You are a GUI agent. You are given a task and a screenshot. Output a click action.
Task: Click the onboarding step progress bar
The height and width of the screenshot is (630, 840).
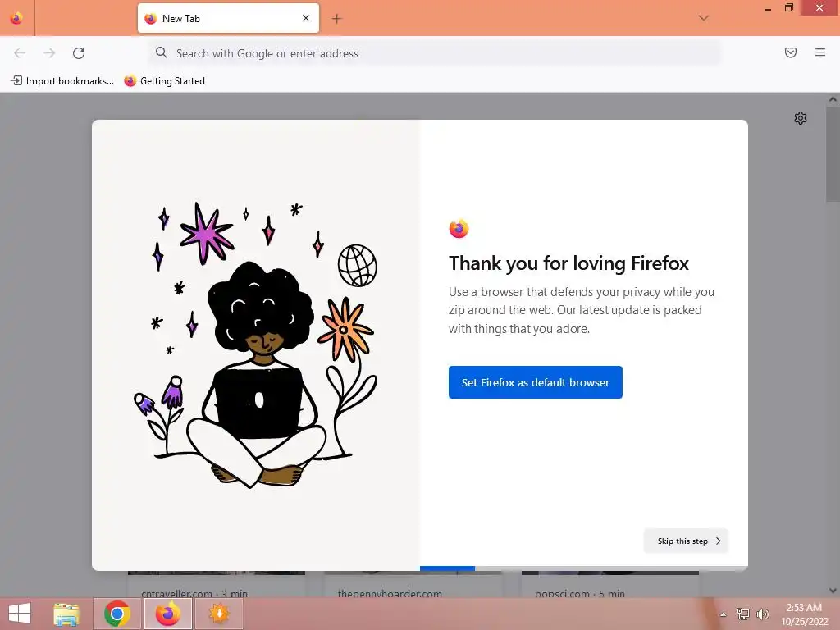click(x=583, y=568)
